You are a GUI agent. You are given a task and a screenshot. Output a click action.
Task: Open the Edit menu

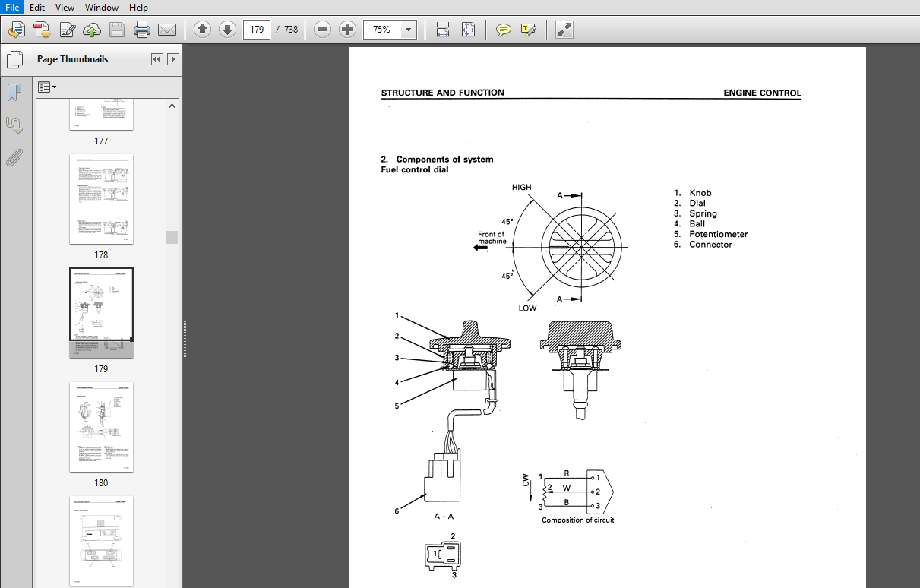37,8
